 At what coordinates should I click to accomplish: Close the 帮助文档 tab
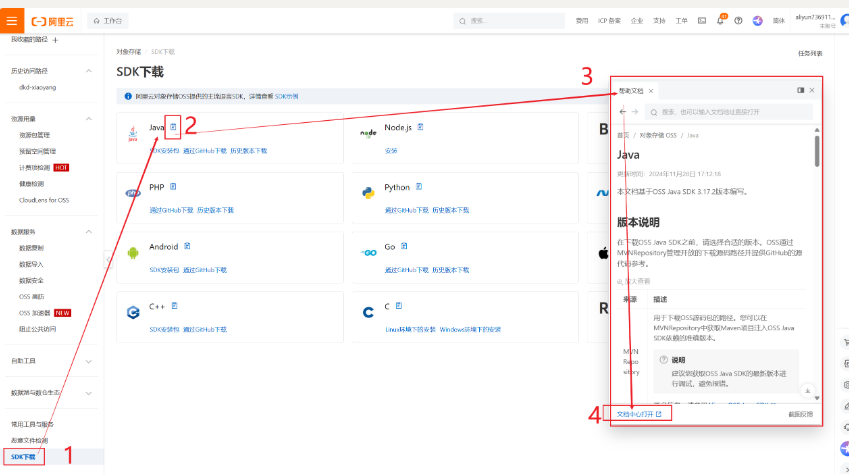tap(651, 91)
